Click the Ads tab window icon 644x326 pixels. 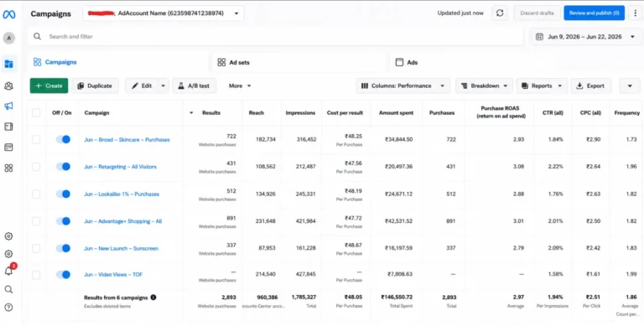pyautogui.click(x=399, y=62)
